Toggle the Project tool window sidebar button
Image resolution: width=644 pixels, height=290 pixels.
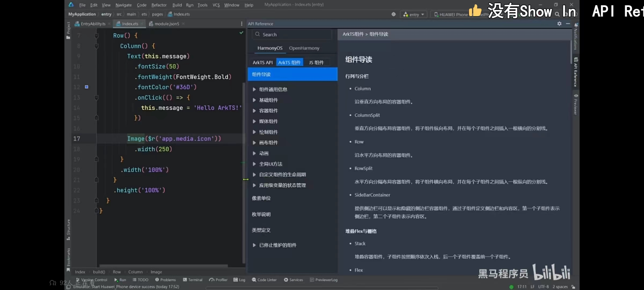coord(68,30)
